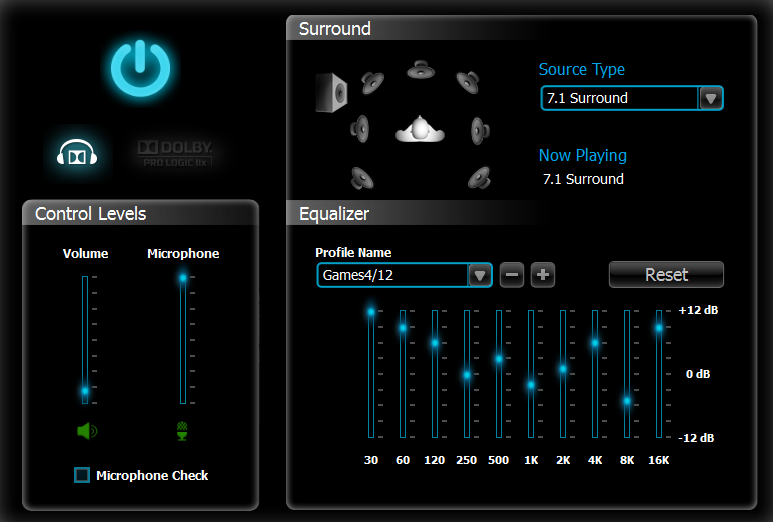Enable Dolby Headphone mode icon
773x522 pixels.
[x=77, y=153]
